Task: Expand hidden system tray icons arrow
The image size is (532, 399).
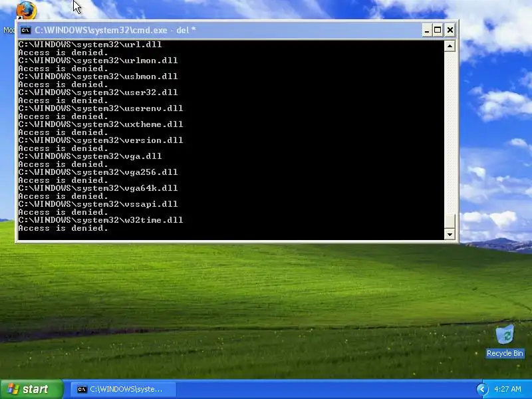Action: (x=482, y=389)
